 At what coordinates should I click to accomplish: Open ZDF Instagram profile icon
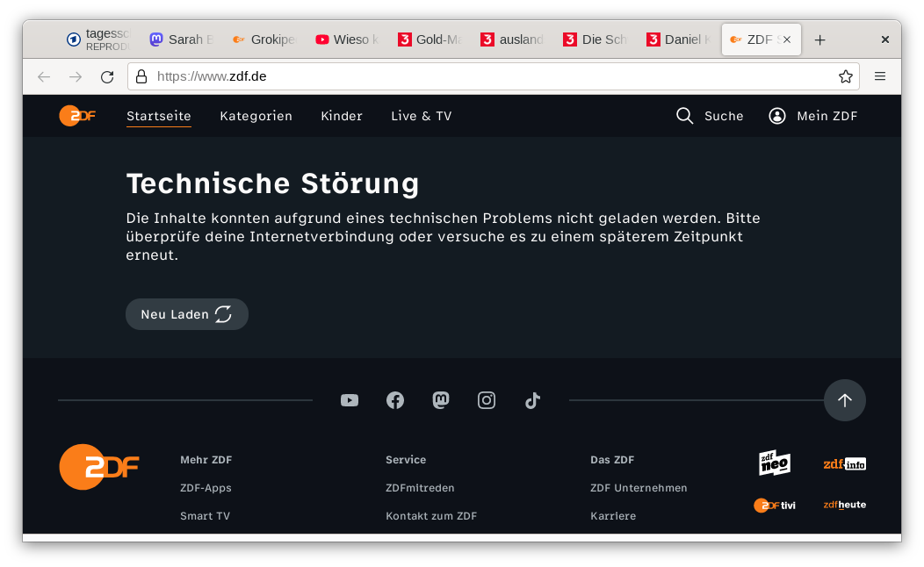click(x=487, y=400)
